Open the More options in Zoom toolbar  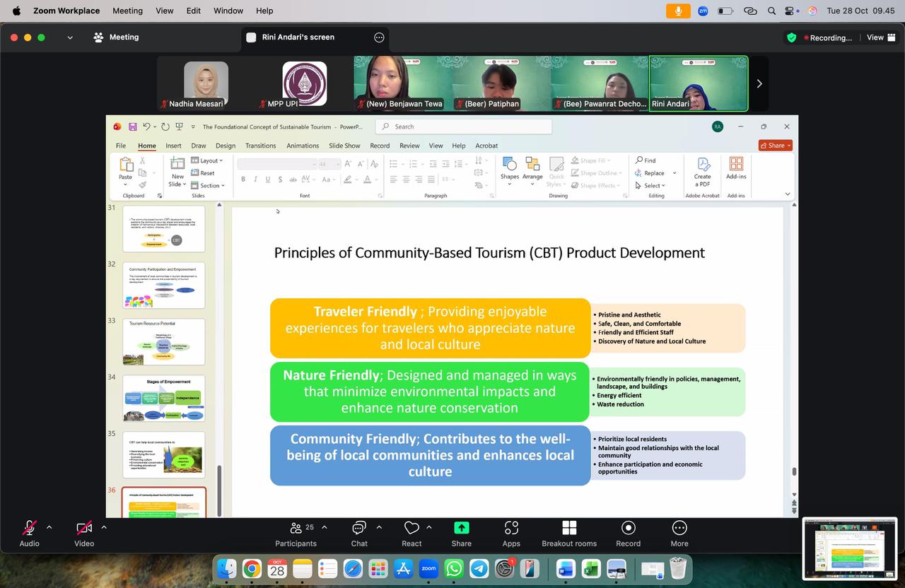coord(679,533)
